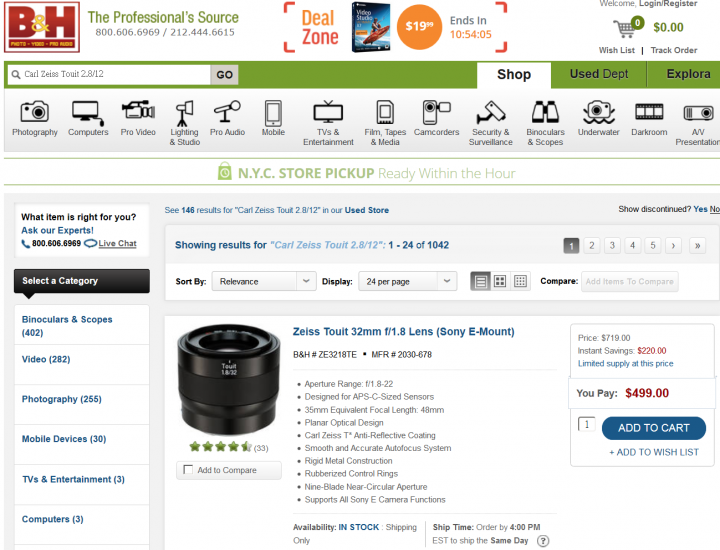Select the Used Dept tab
720x550 pixels.
(599, 74)
